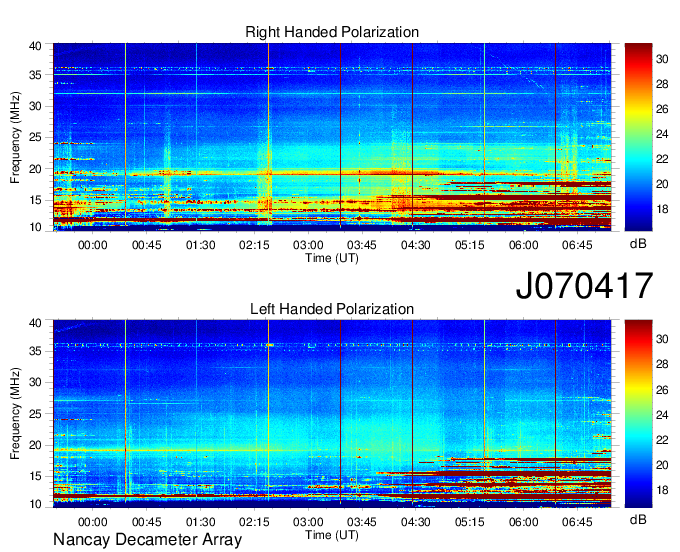Image resolution: width=680 pixels, height=552 pixels.
Task: Click the 30 dB value on Left Handed colorbar
Action: (x=662, y=339)
